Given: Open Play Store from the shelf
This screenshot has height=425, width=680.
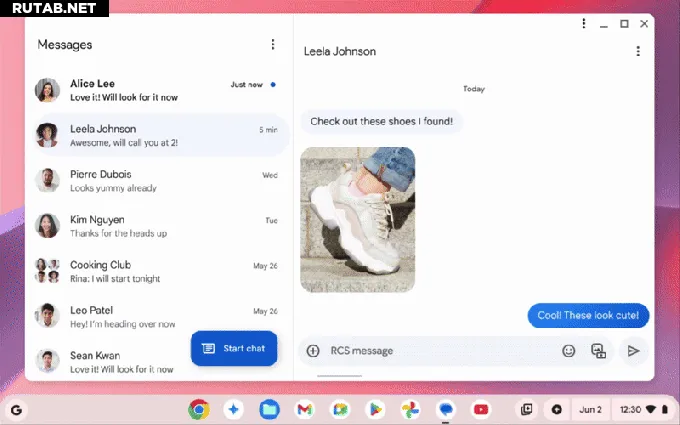Looking at the screenshot, I should coord(375,409).
